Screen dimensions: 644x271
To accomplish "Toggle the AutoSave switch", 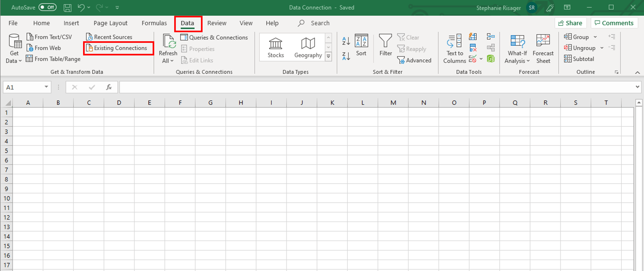I will (x=48, y=7).
